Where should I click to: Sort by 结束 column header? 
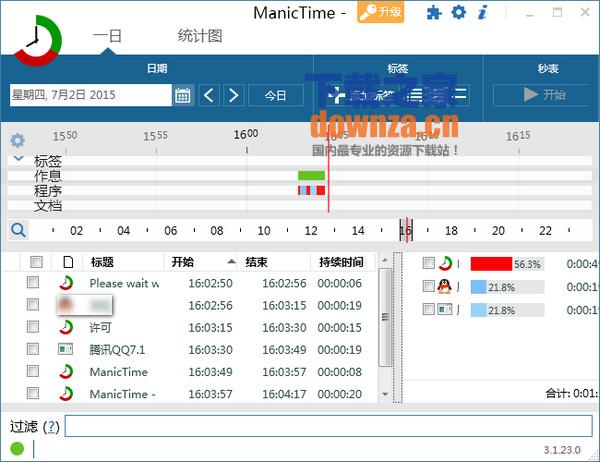coord(256,262)
